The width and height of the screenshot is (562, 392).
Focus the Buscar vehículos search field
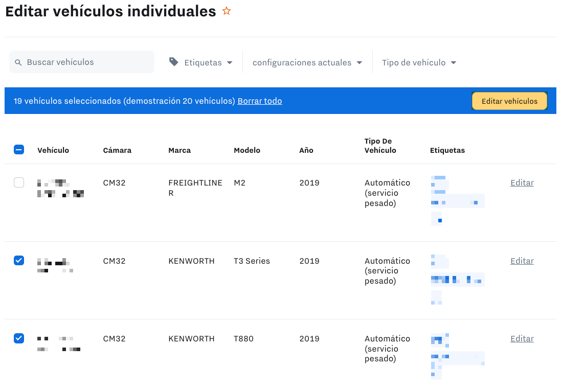(87, 62)
